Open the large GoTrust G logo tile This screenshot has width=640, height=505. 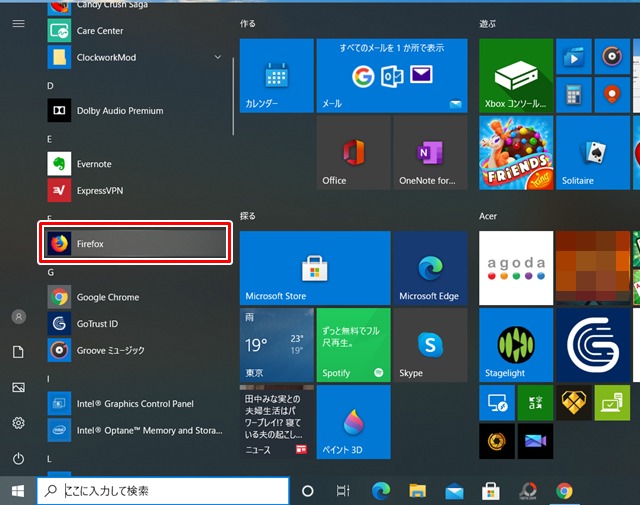click(593, 345)
